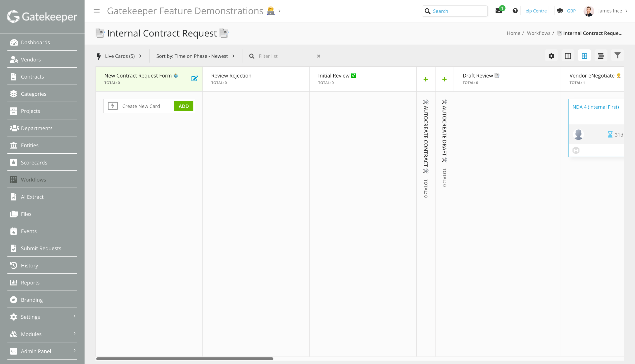Go to AI Extract sidebar item
The image size is (635, 364).
(32, 197)
